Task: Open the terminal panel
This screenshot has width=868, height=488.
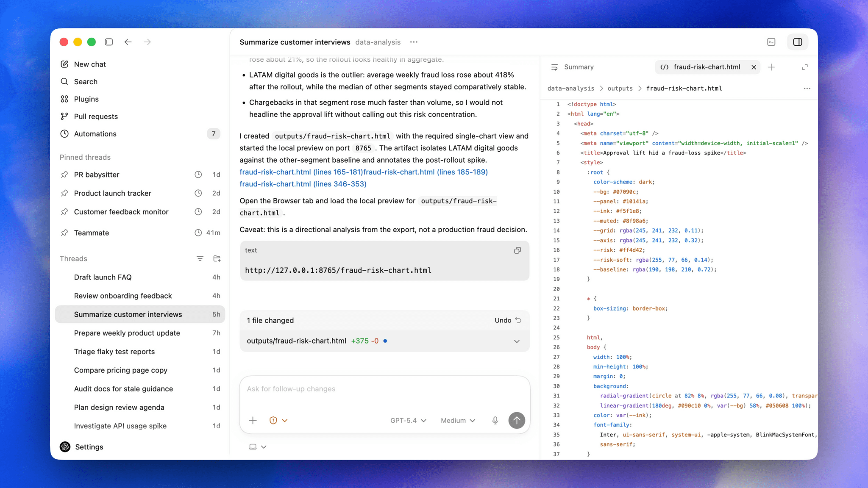Action: click(x=772, y=42)
